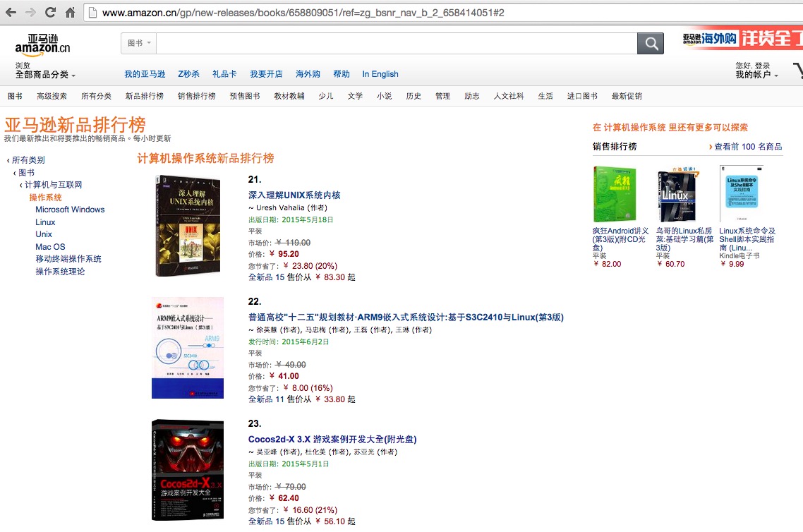The image size is (803, 532).
Task: Switch the site language with In English
Action: click(x=380, y=74)
